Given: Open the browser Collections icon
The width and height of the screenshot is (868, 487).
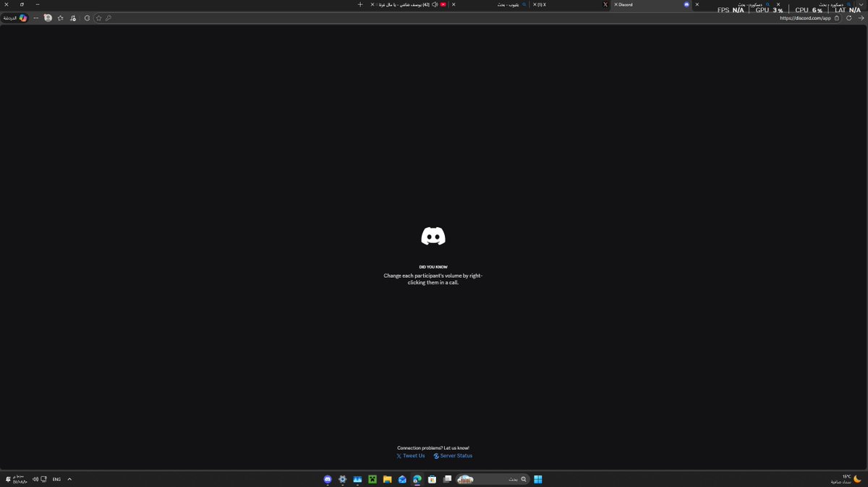Looking at the screenshot, I should click(73, 17).
